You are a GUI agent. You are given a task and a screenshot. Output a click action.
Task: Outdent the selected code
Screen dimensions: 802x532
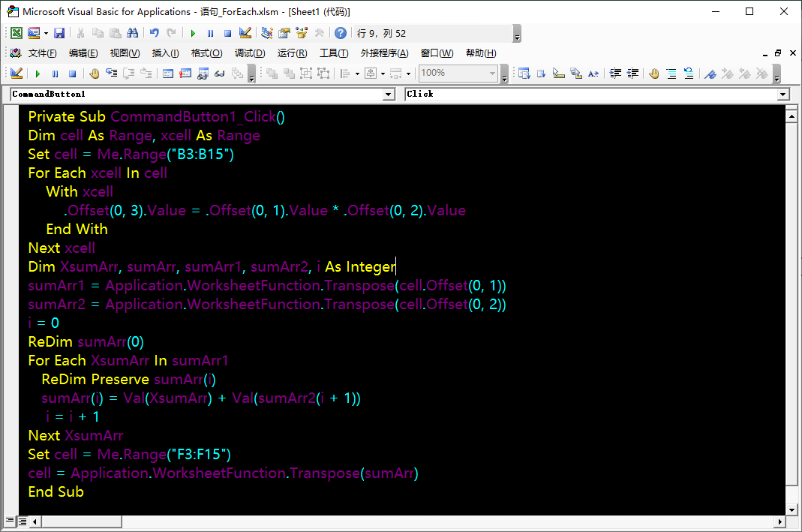click(632, 73)
